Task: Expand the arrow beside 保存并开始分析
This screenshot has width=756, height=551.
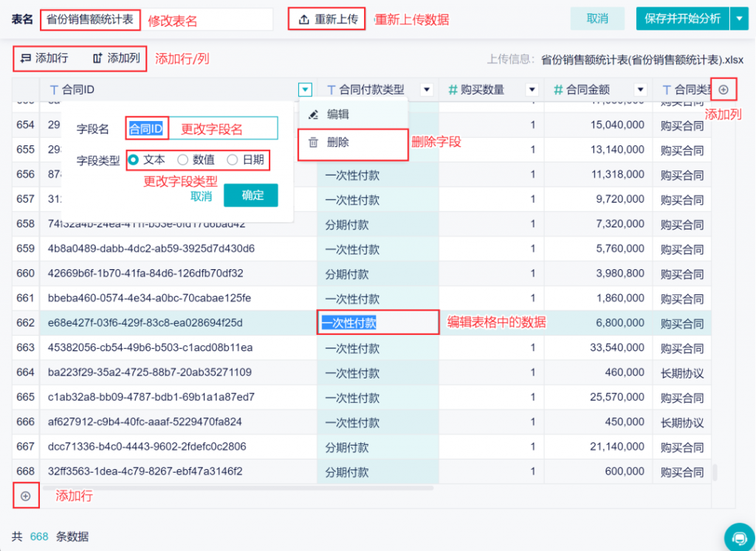Action: pos(740,18)
